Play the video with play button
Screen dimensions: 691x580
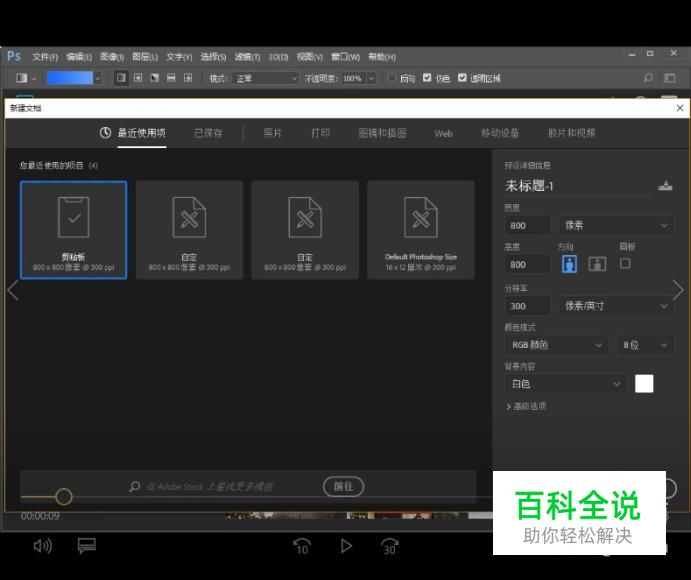pyautogui.click(x=346, y=546)
